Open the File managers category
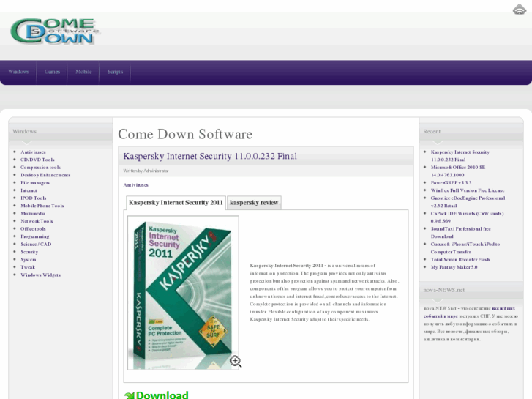 35,183
